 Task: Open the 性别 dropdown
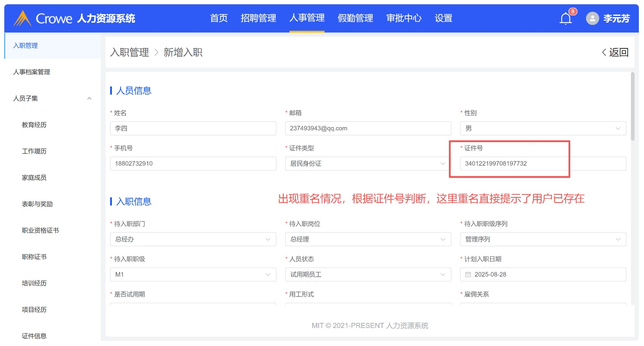point(542,128)
